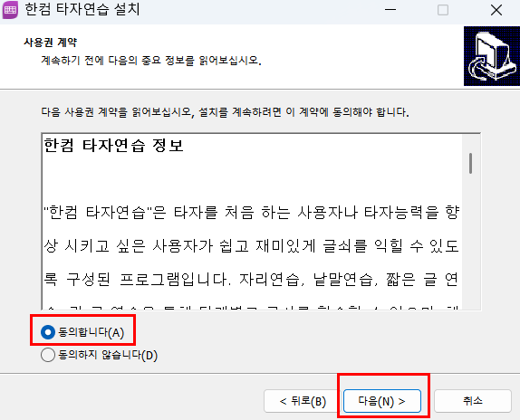Image resolution: width=520 pixels, height=420 pixels.
Task: Click the purple keyboard app icon in title bar
Action: (x=10, y=9)
